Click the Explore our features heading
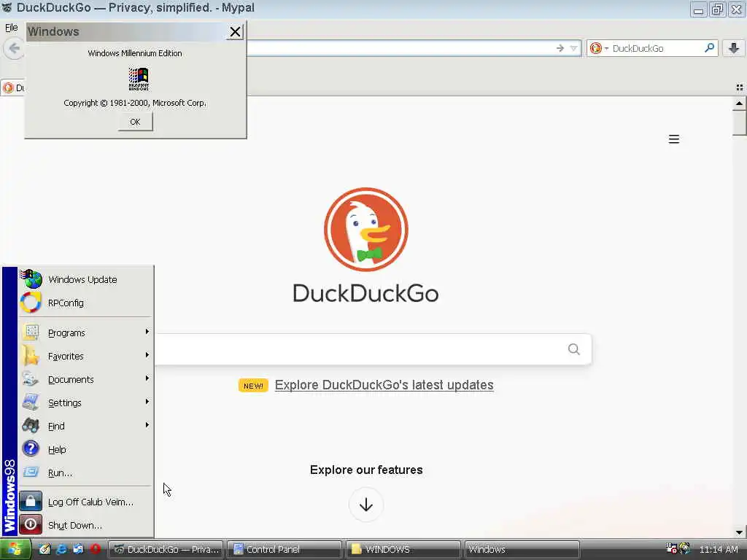 click(366, 470)
